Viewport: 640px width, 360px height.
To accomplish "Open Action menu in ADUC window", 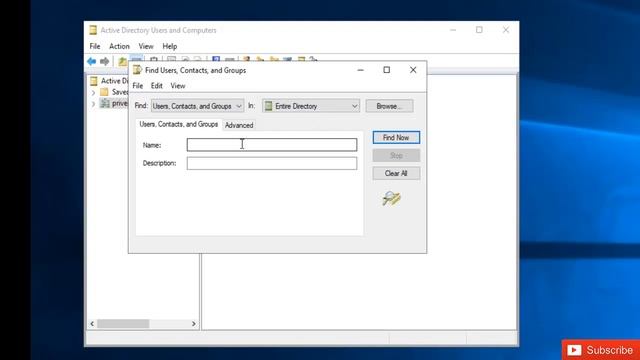I will click(x=119, y=46).
